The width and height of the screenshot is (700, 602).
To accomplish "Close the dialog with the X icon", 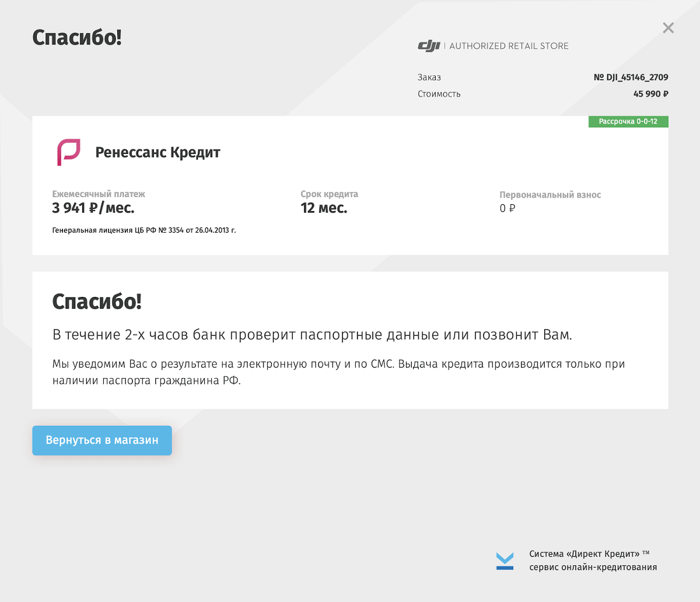I will coord(668,28).
